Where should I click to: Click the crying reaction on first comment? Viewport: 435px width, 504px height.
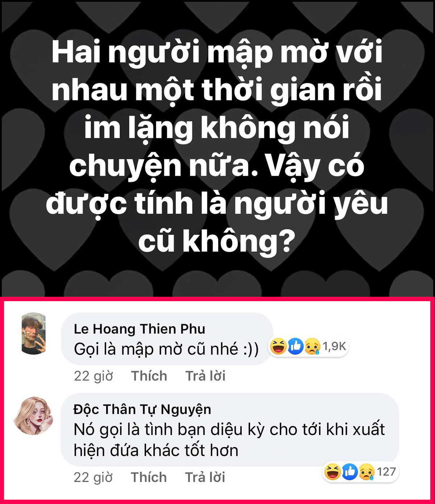pyautogui.click(x=312, y=347)
